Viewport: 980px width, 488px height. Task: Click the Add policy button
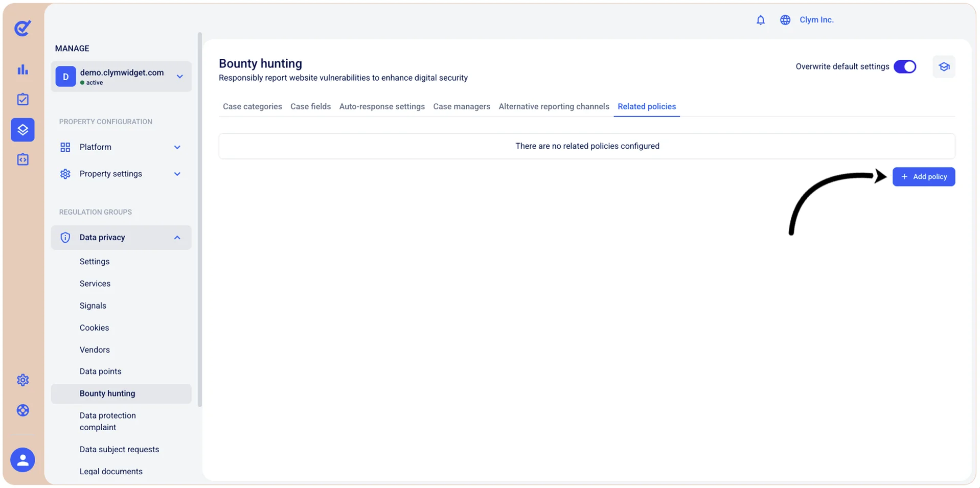tap(924, 177)
